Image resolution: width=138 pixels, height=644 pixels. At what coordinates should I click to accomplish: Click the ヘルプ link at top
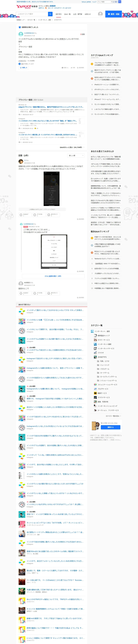(94, 2)
